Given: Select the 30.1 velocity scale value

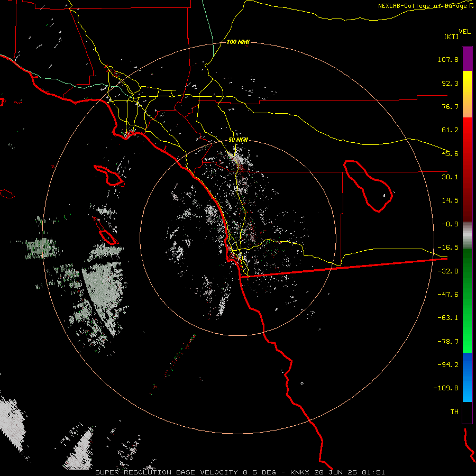Looking at the screenshot, I should click(x=450, y=177).
